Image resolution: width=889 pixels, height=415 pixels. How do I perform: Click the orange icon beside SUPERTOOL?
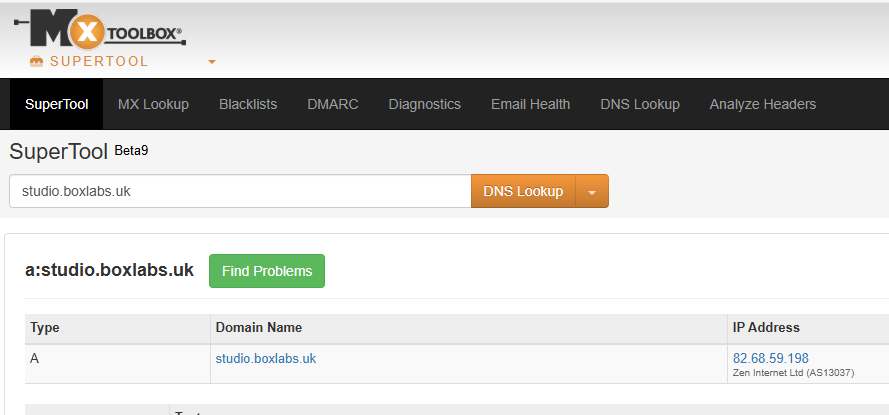[x=37, y=62]
